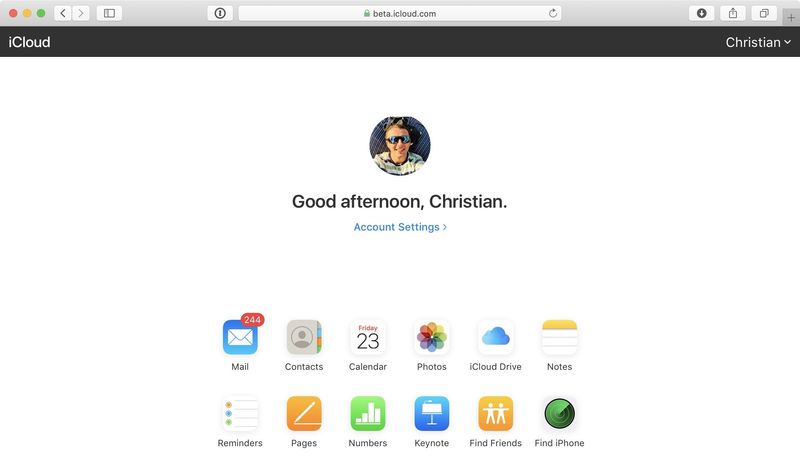Click the Reminders label text
The height and width of the screenshot is (458, 800).
[240, 443]
